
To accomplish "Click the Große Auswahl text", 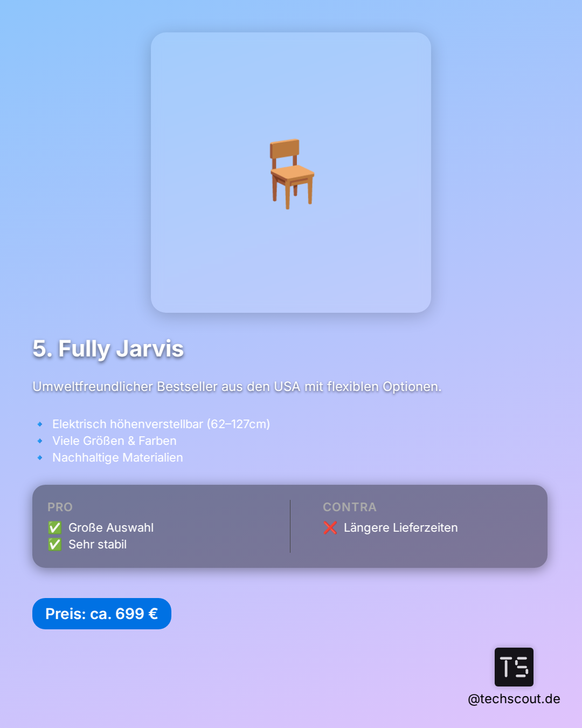I will click(111, 528).
